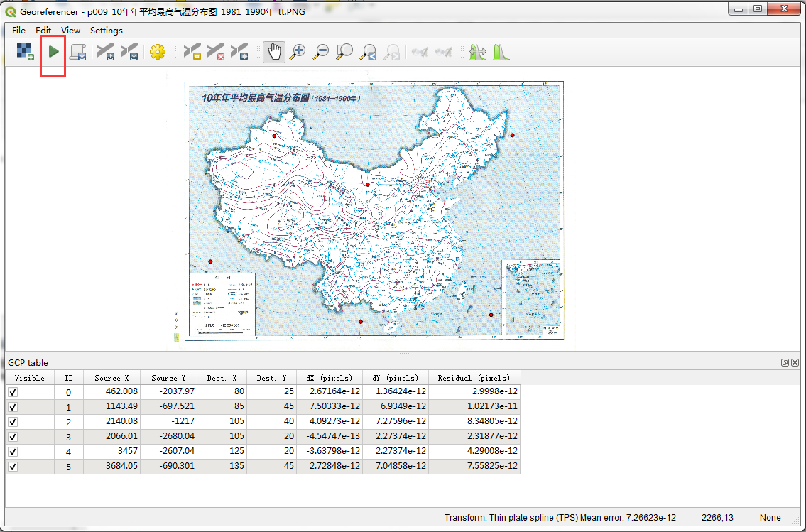
Task: Uncheck Visible for GCP ID 2
Action: [x=13, y=422]
